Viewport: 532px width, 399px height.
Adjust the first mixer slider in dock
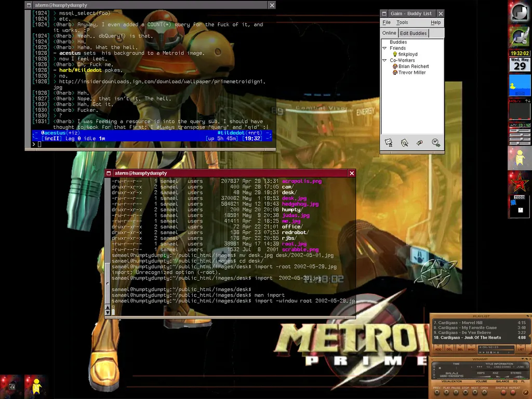520,130
